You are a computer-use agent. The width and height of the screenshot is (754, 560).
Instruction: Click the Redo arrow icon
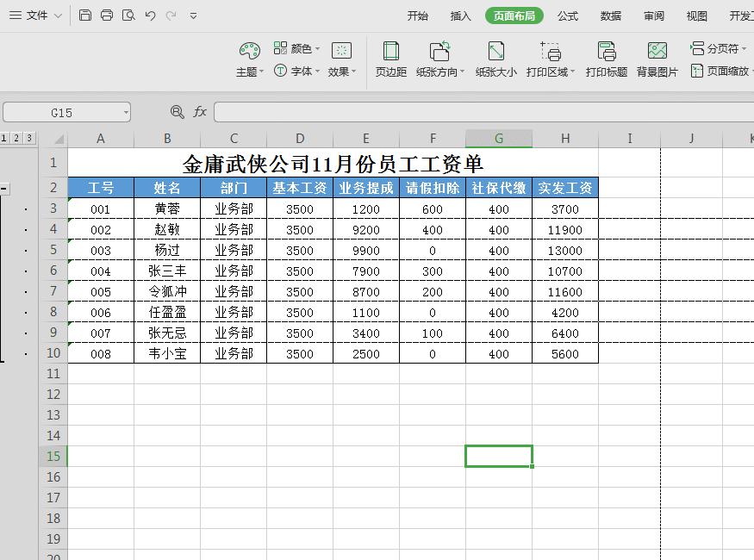point(171,16)
